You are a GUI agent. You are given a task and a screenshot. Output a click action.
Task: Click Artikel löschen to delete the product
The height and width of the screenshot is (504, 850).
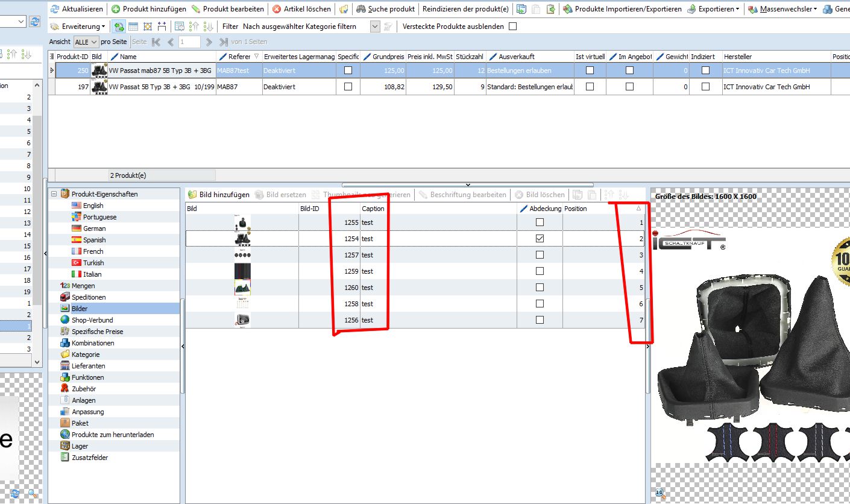pyautogui.click(x=301, y=9)
